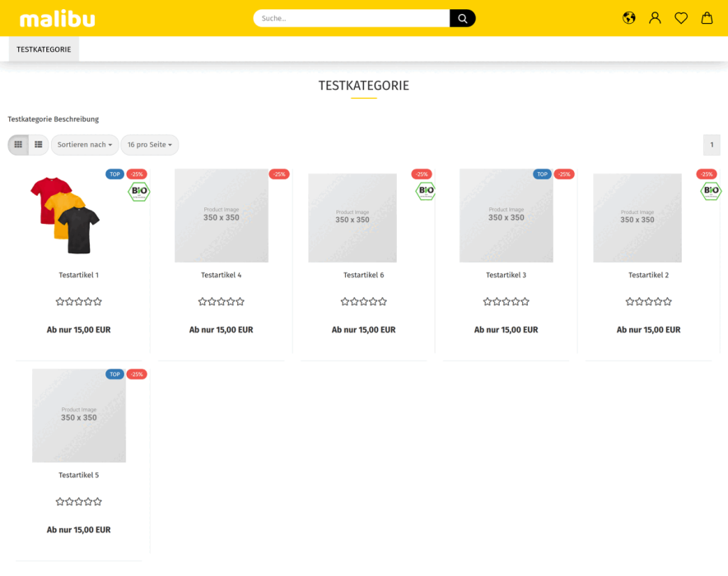The image size is (728, 576).
Task: Click -25% badge on Testartikel 4
Action: tap(279, 174)
